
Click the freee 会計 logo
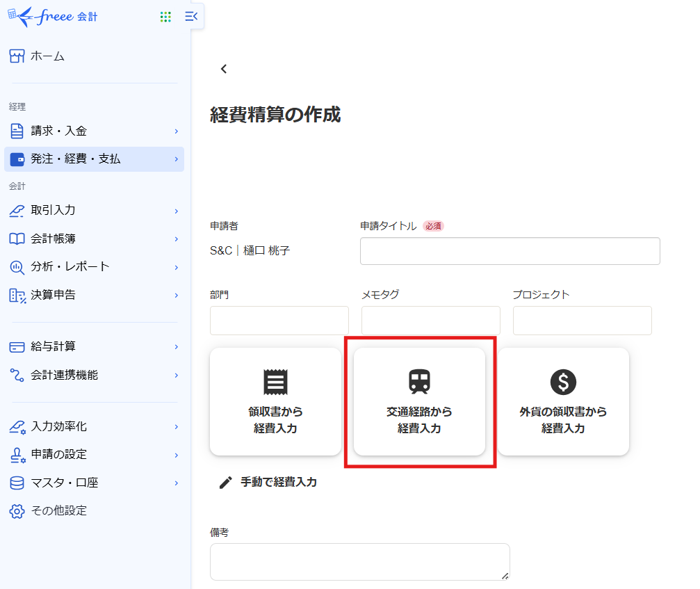pos(52,16)
